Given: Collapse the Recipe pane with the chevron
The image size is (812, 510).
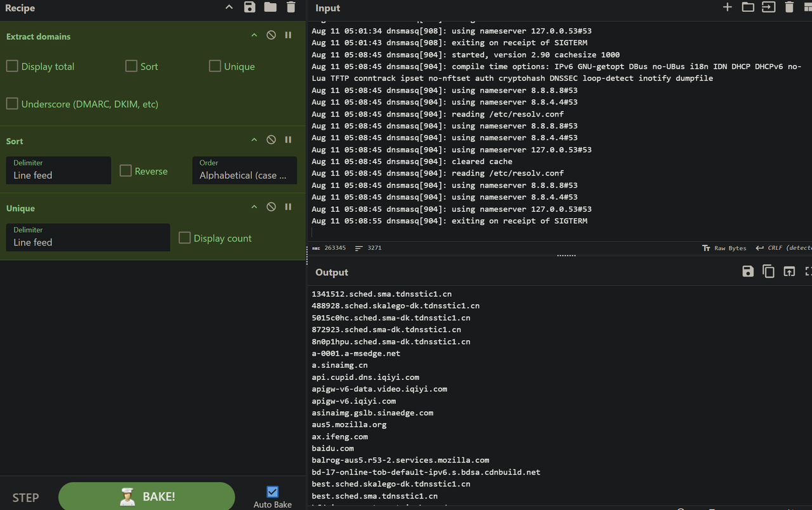Looking at the screenshot, I should [229, 8].
